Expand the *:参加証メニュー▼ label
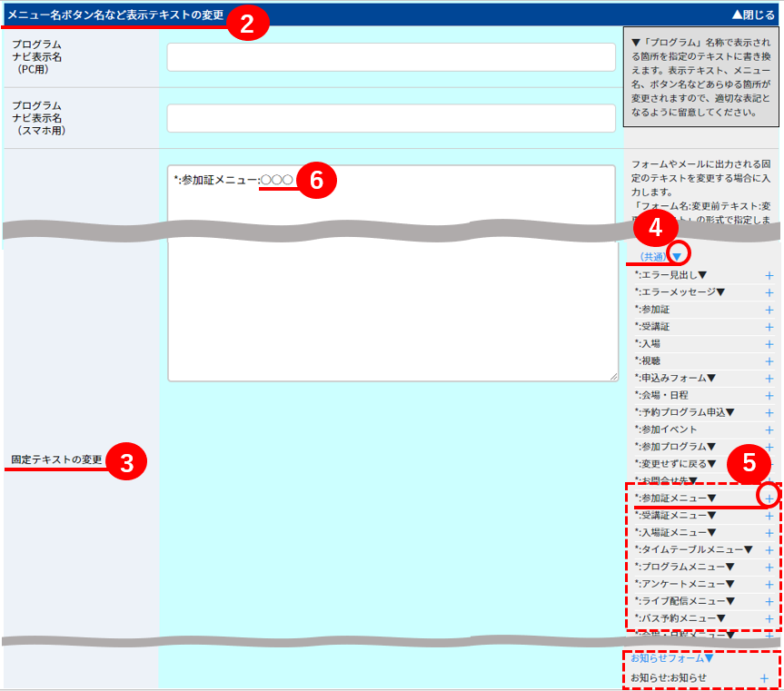 (x=675, y=499)
